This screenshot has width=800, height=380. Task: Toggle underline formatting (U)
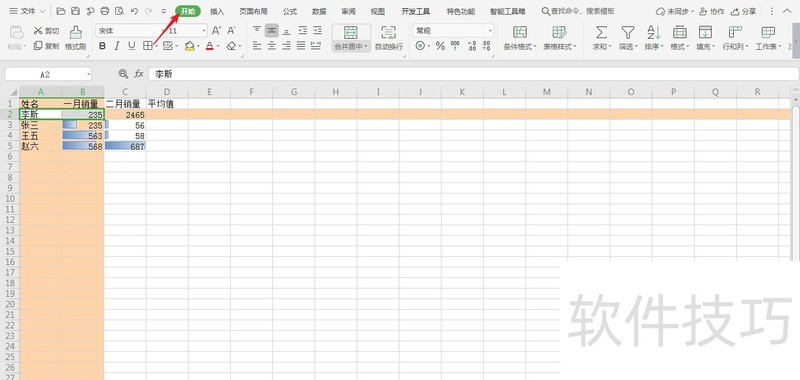pyautogui.click(x=132, y=46)
